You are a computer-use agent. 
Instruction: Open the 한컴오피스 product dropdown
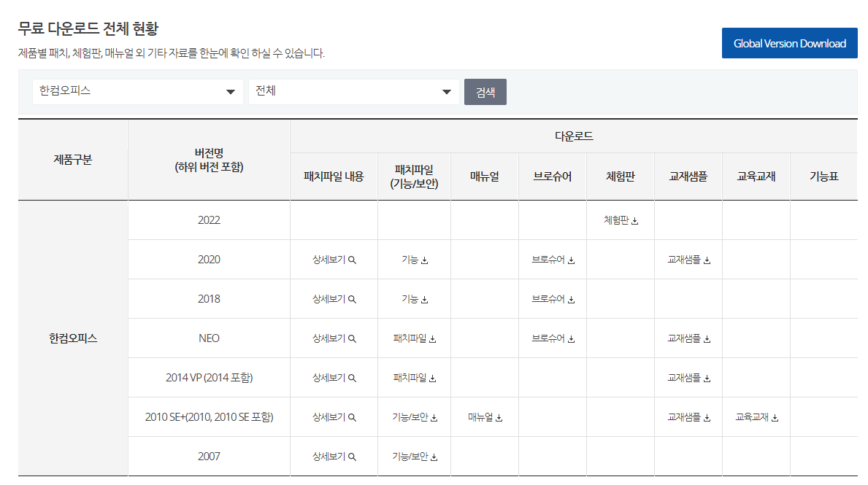[138, 91]
